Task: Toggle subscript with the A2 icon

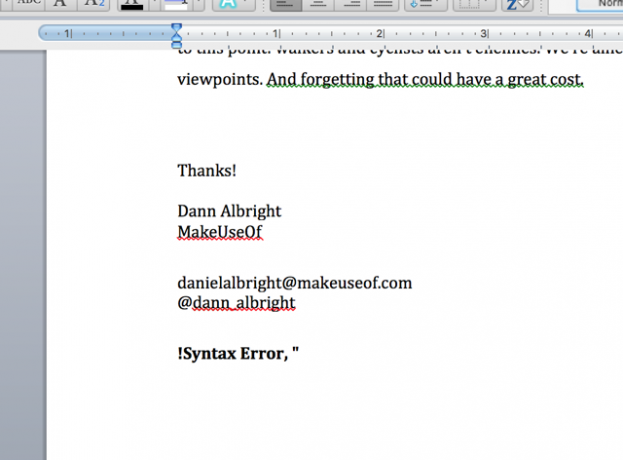Action: tap(94, 5)
